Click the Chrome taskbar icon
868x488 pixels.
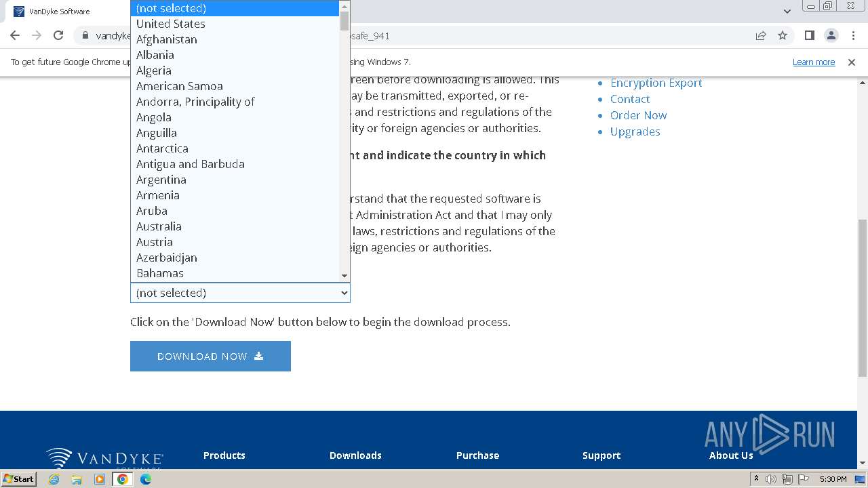(123, 479)
